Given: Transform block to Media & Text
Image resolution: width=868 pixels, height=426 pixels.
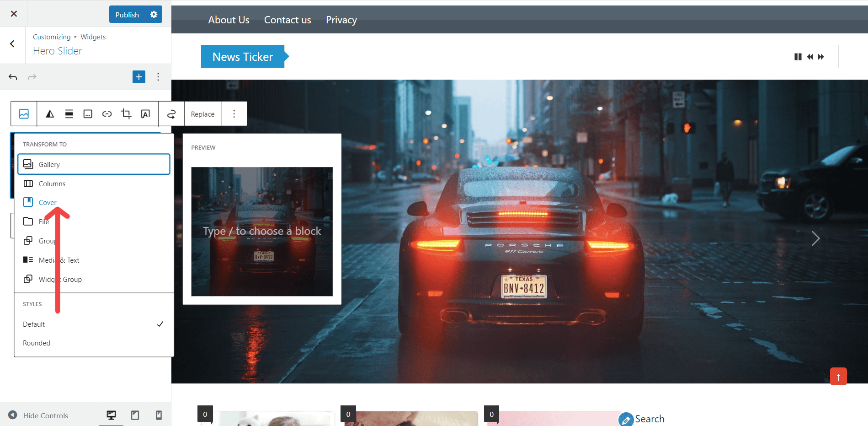Looking at the screenshot, I should [x=94, y=260].
